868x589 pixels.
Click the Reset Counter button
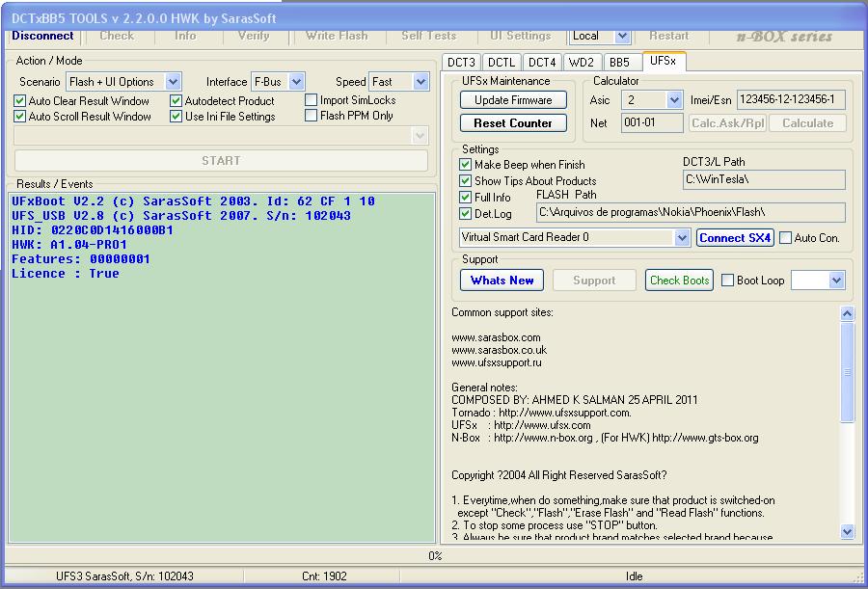(513, 122)
